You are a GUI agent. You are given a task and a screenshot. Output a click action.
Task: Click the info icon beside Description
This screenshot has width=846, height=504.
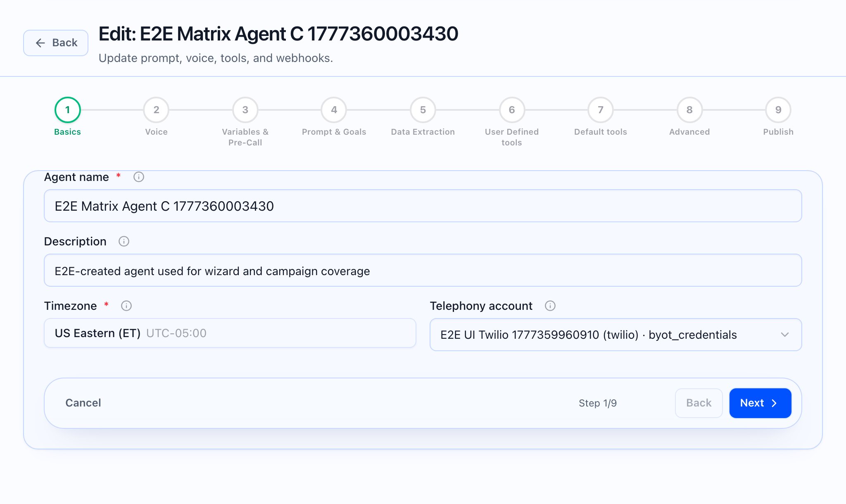(124, 241)
